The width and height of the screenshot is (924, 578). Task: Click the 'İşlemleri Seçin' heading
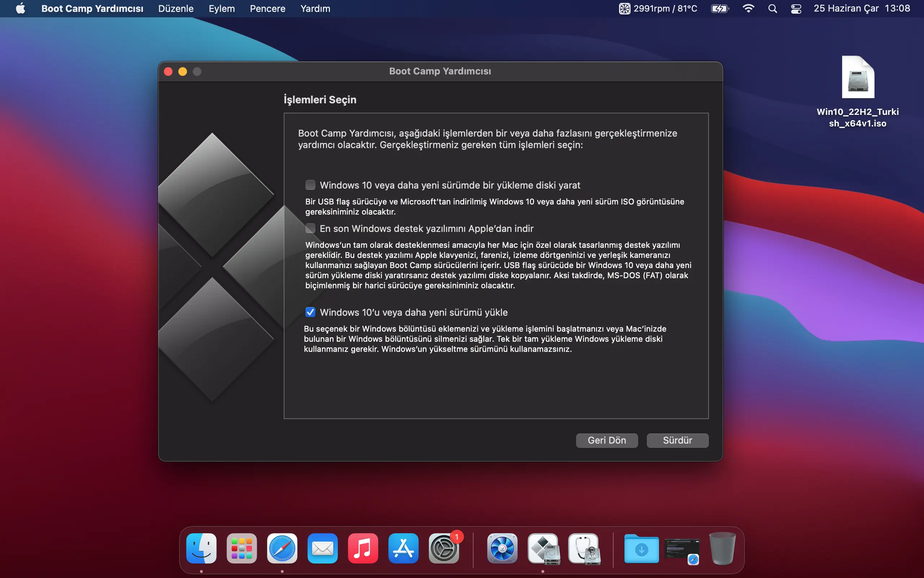[320, 100]
